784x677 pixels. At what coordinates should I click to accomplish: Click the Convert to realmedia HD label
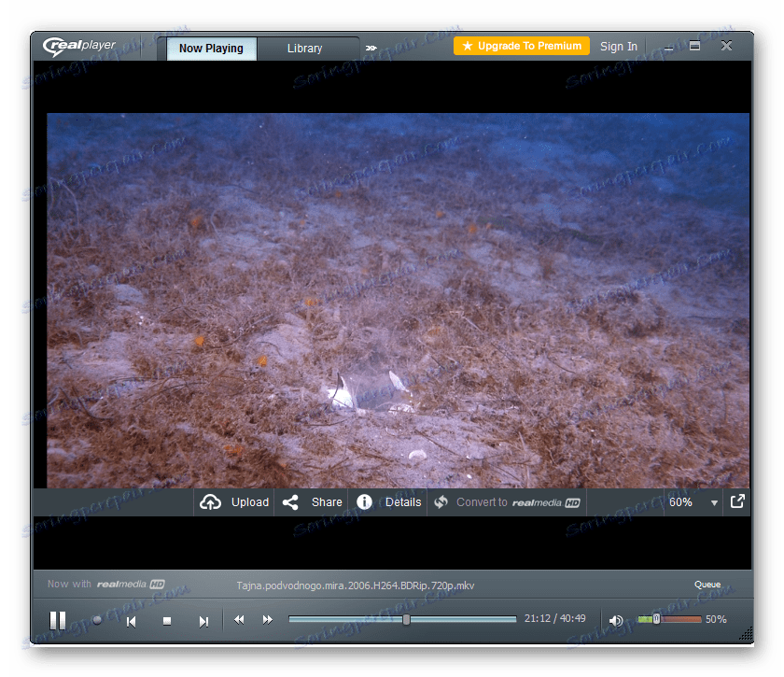pos(518,502)
